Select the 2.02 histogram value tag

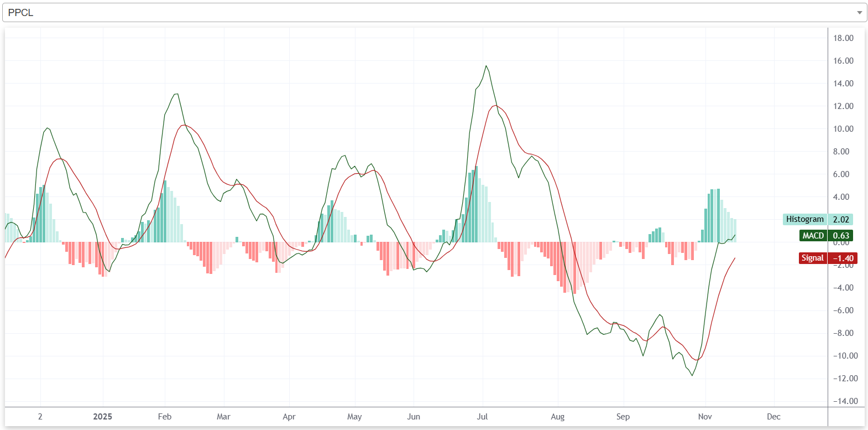841,220
